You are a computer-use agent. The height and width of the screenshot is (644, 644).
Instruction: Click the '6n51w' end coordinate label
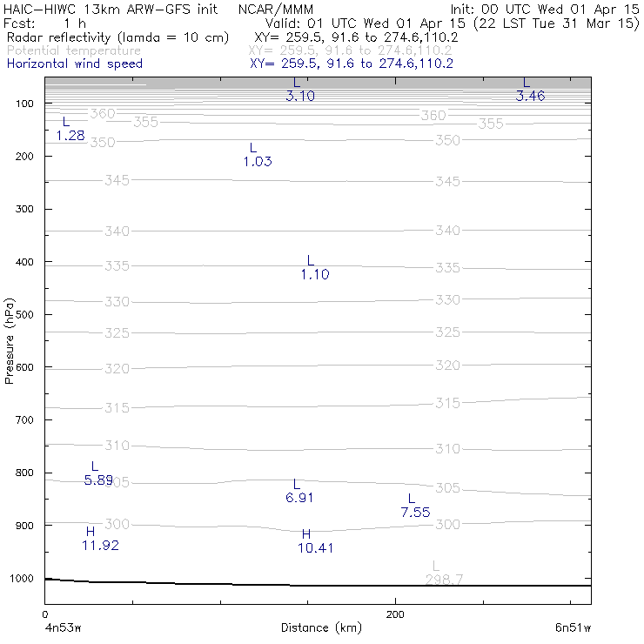573,628
